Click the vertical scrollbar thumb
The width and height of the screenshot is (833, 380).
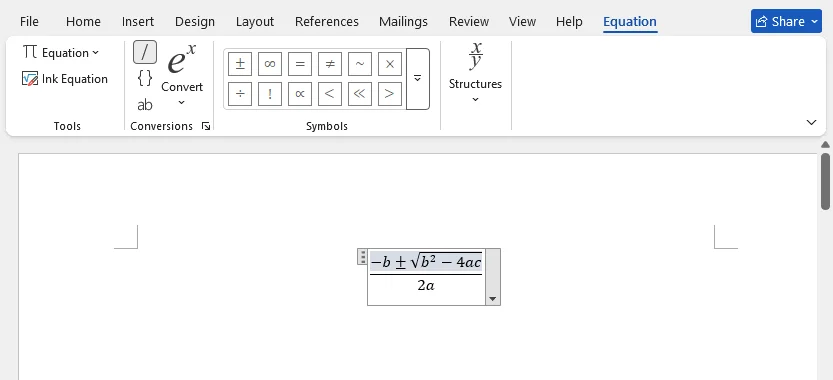click(825, 182)
